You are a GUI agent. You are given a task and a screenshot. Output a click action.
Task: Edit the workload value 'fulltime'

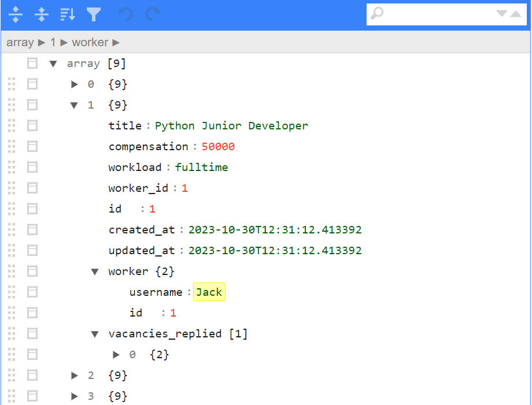click(202, 168)
